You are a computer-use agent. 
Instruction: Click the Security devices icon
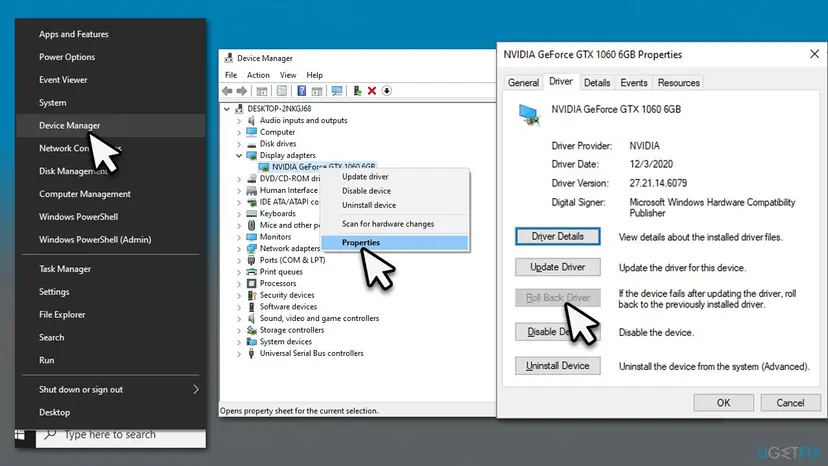pos(251,295)
